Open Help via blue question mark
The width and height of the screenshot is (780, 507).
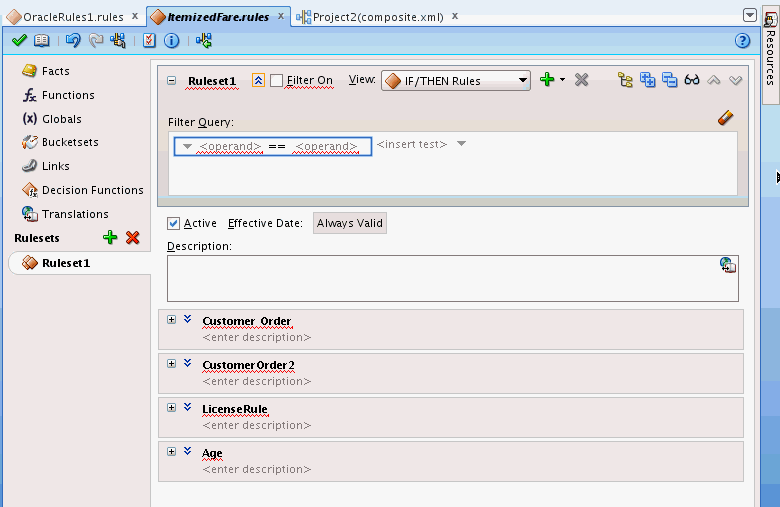coord(742,41)
